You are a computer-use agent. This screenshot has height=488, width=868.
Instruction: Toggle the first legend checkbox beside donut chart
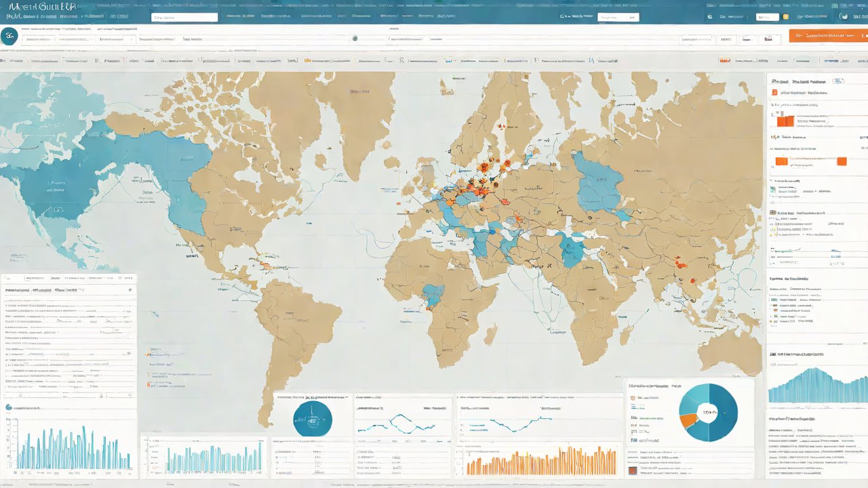pyautogui.click(x=632, y=399)
